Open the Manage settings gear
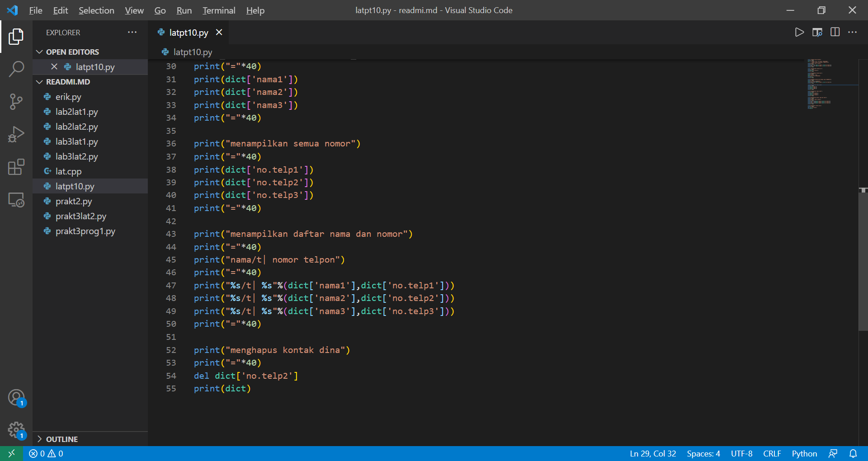 17,430
